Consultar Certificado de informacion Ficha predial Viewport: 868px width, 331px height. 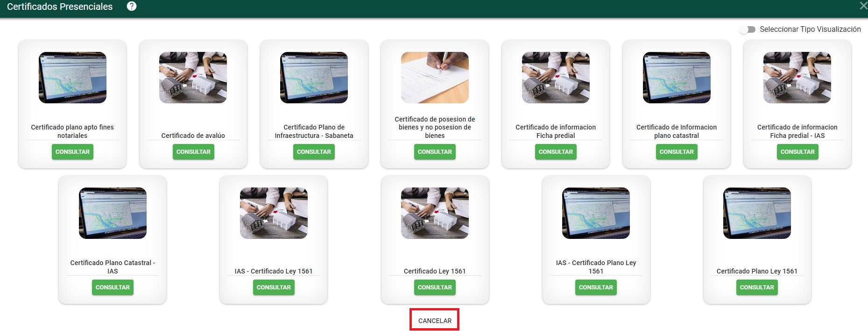point(556,151)
